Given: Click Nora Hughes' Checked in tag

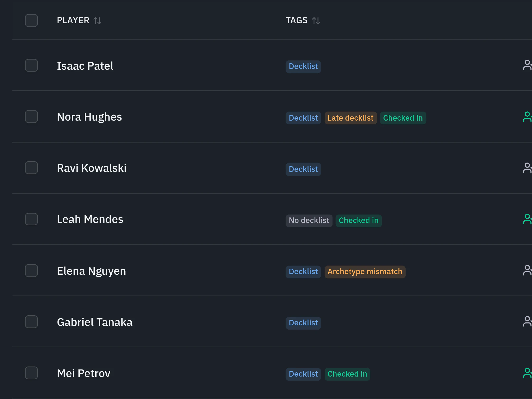Looking at the screenshot, I should coord(403,118).
